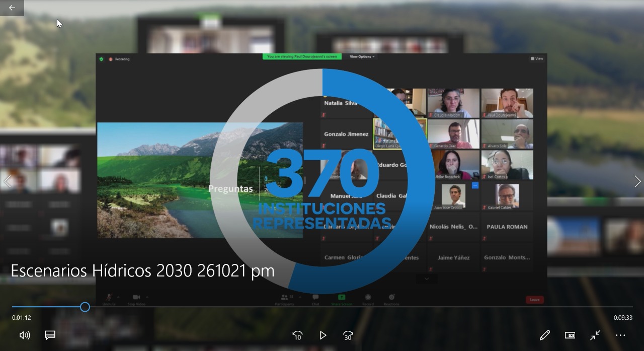The width and height of the screenshot is (644, 351).
Task: Open the pencil edit tools
Action: pos(544,335)
